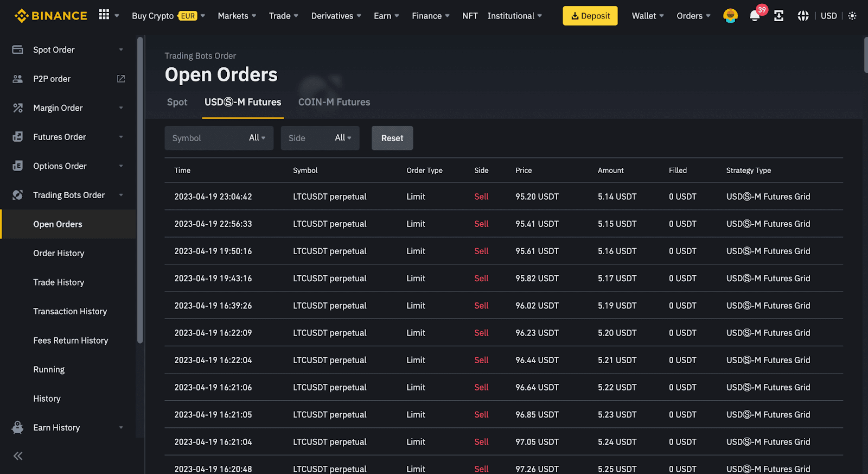Collapse the sidebar with double-chevron icon

(x=18, y=456)
